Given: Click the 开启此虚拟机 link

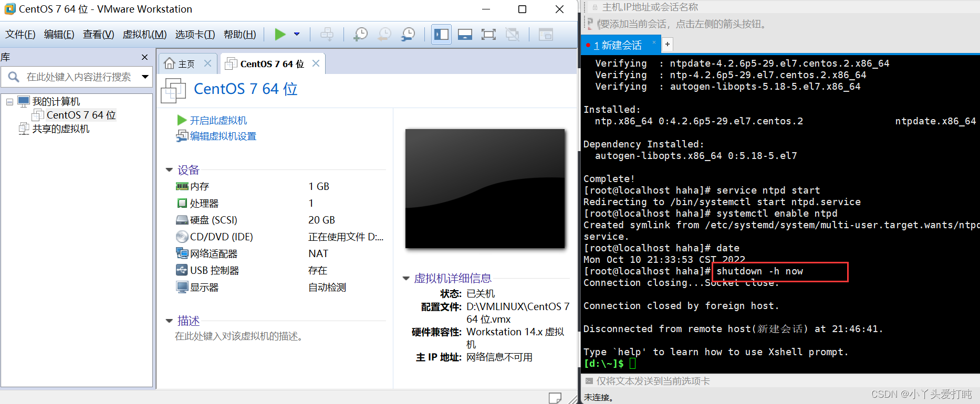Looking at the screenshot, I should click(x=218, y=120).
